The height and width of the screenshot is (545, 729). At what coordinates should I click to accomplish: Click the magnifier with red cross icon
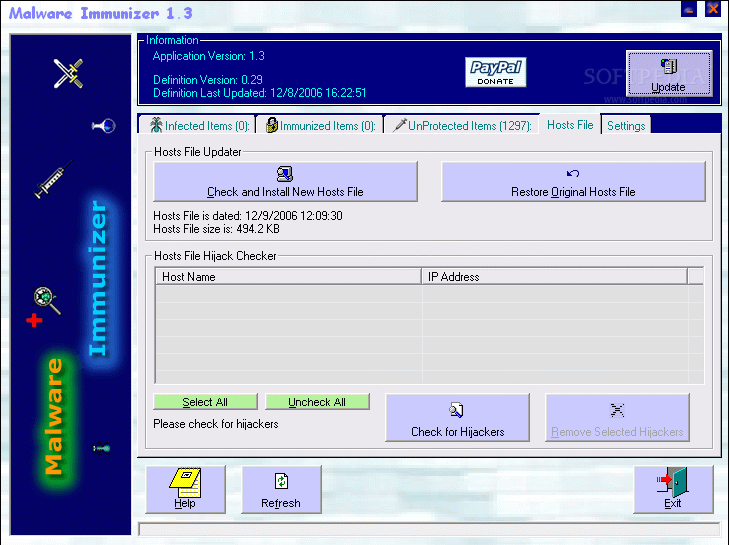pyautogui.click(x=44, y=306)
